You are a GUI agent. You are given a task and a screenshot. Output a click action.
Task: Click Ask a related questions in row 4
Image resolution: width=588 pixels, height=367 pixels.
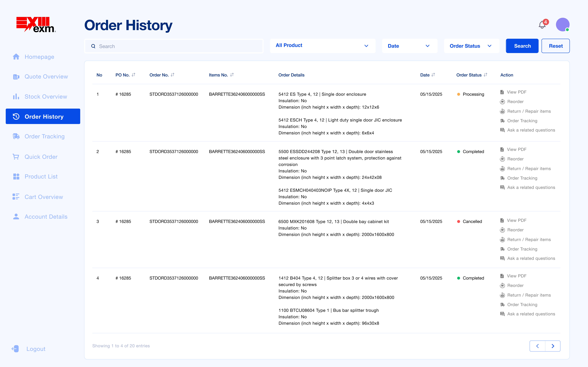(531, 314)
